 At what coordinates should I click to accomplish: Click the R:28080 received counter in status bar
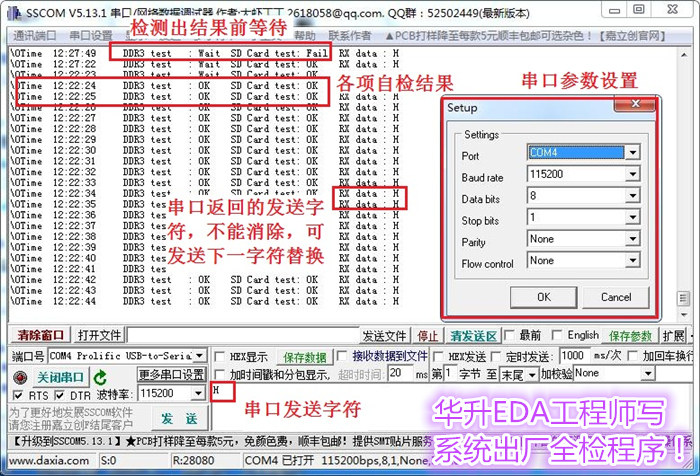point(193,460)
